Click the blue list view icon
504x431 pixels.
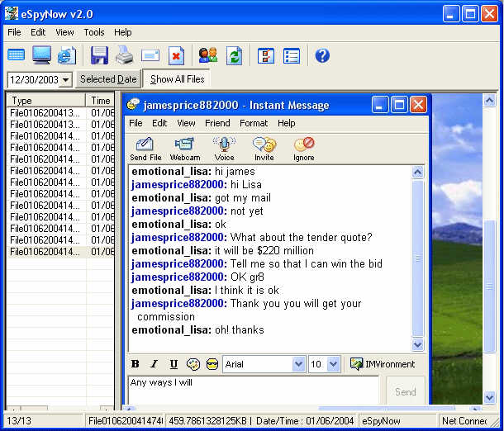coord(292,55)
